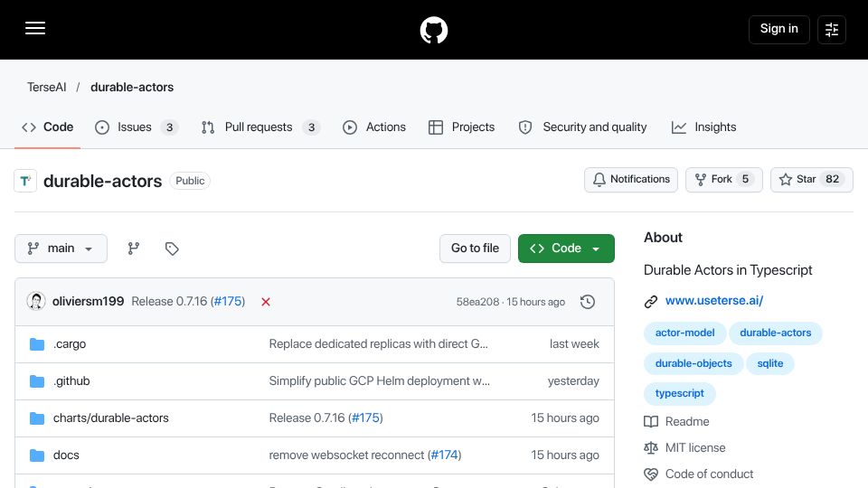The height and width of the screenshot is (488, 868).
Task: Switch to the Code tab
Action: tap(48, 127)
